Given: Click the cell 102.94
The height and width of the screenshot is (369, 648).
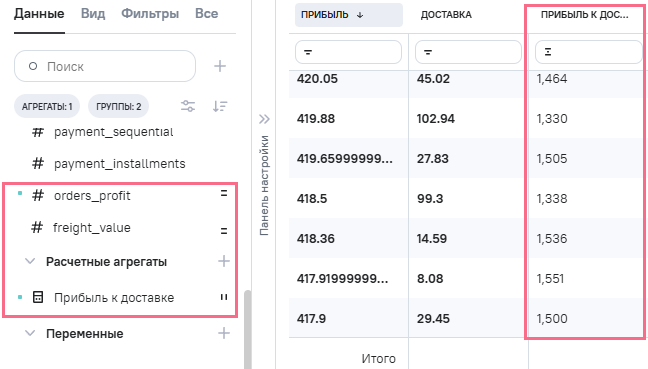Looking at the screenshot, I should tap(436, 119).
